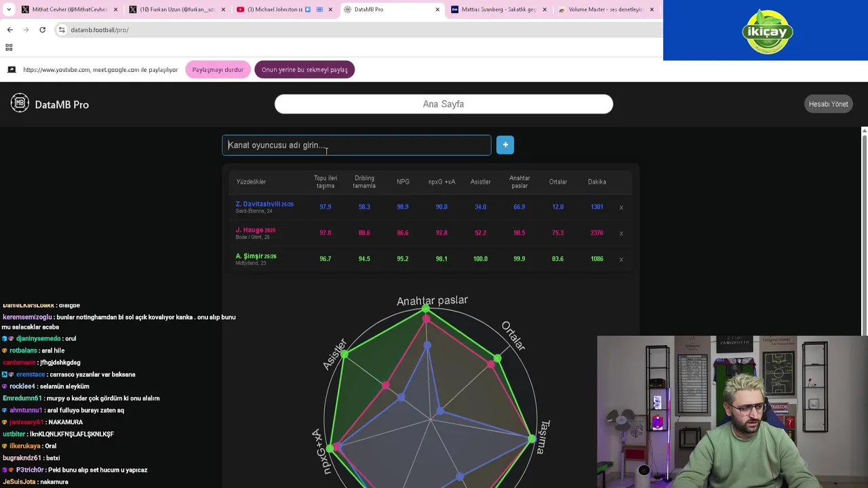Remove A. Şimşir row with its x
This screenshot has height=488, width=868.
(621, 259)
